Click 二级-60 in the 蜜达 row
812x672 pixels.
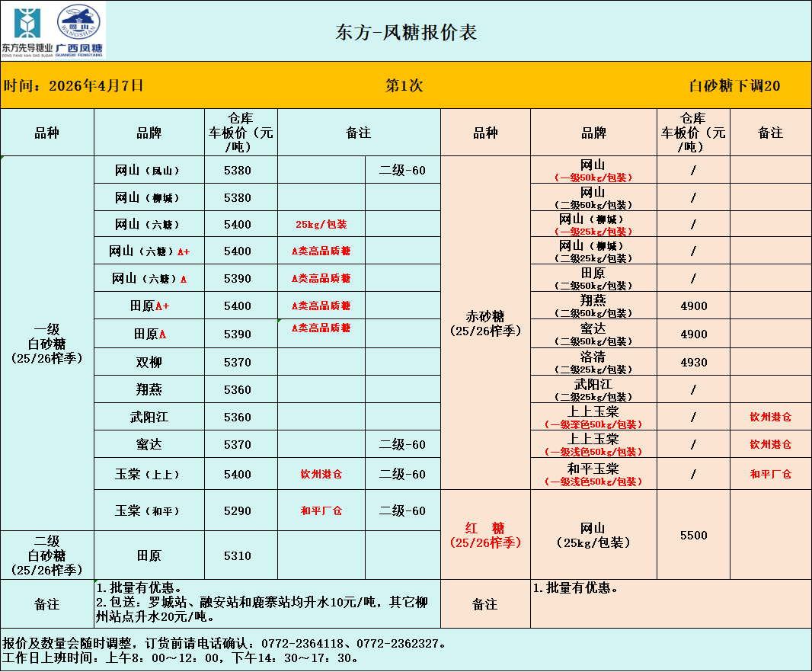tap(402, 444)
